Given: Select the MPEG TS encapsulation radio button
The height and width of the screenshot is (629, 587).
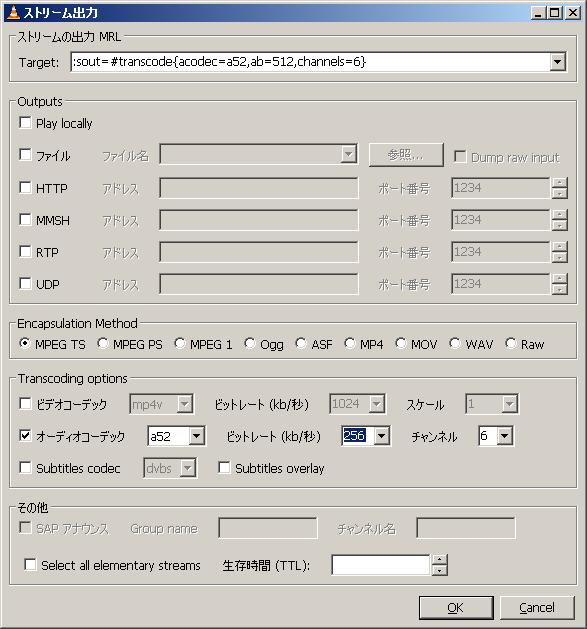Looking at the screenshot, I should [25, 343].
